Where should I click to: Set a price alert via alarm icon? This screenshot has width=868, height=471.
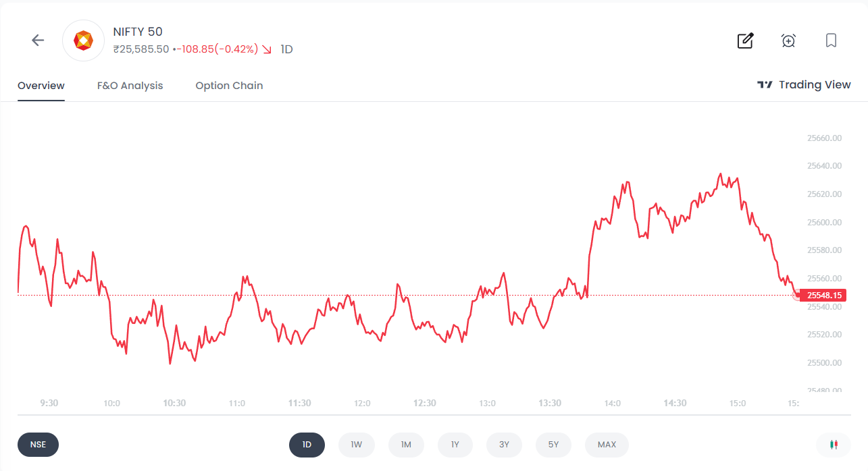point(788,40)
